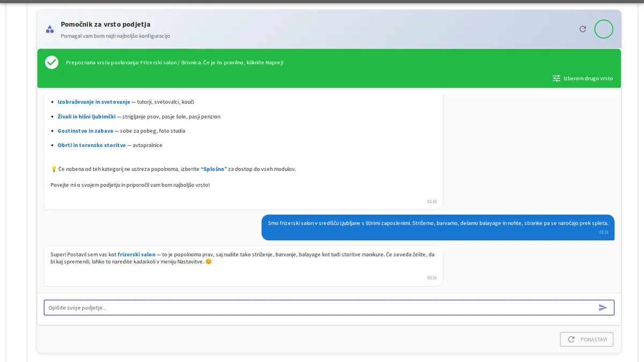Open Izobraževanje in svetovanje category link

coord(94,102)
